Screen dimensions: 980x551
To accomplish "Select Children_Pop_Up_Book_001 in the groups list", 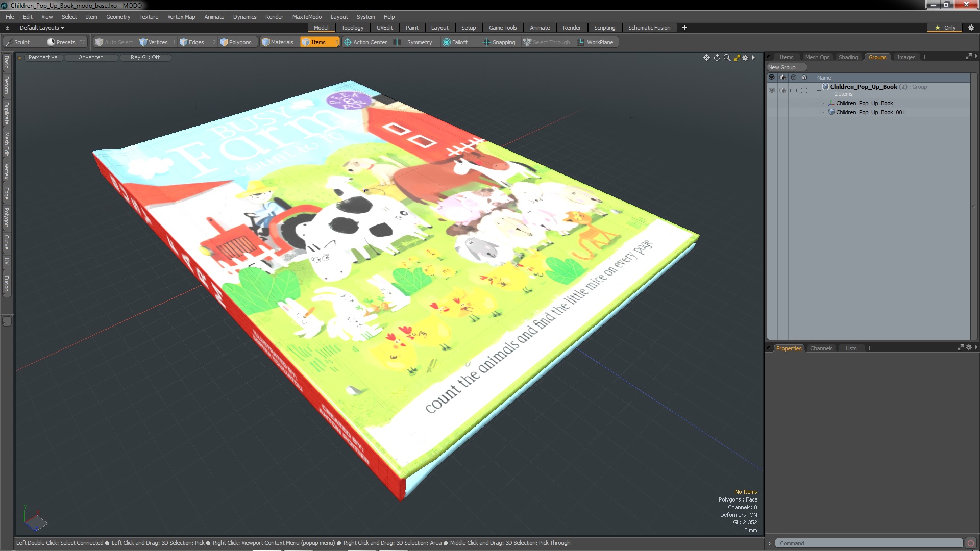I will pos(870,112).
